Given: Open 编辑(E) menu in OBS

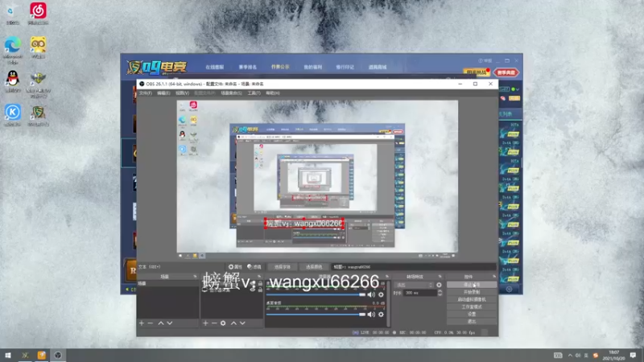Looking at the screenshot, I should (x=163, y=93).
